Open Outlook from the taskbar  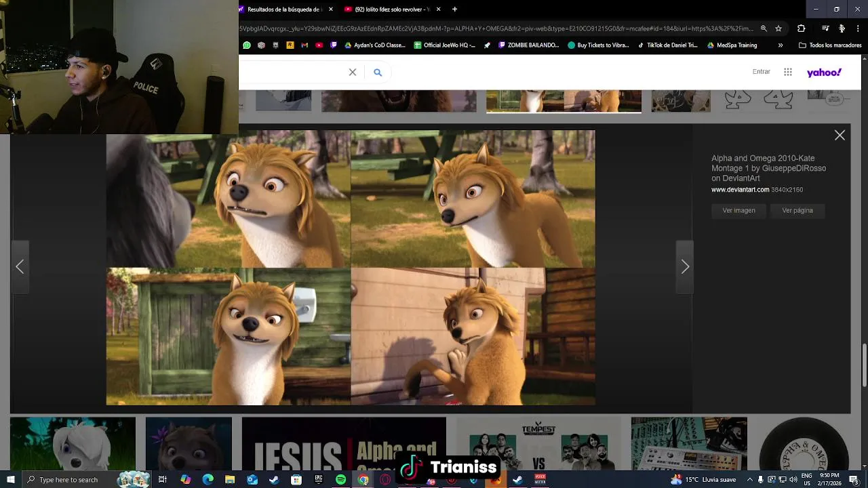(252, 480)
